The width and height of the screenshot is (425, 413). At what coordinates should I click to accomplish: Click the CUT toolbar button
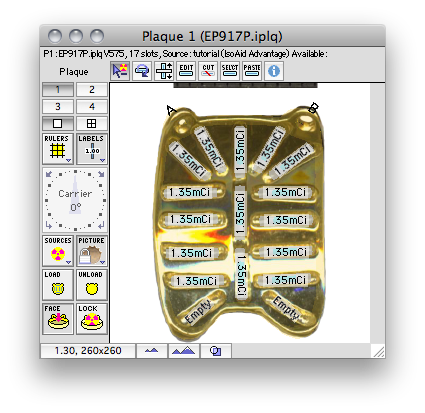[x=208, y=71]
